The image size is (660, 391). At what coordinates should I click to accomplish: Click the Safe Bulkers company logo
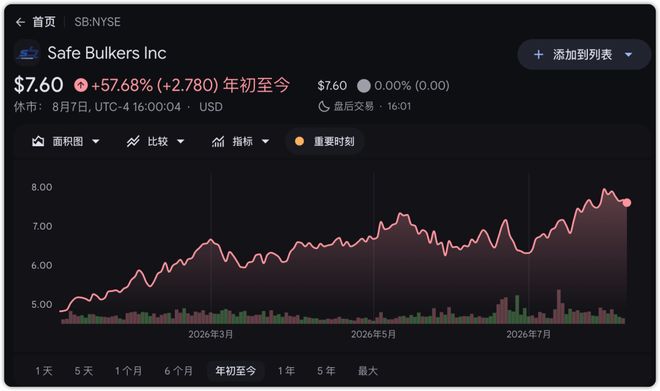(x=27, y=53)
